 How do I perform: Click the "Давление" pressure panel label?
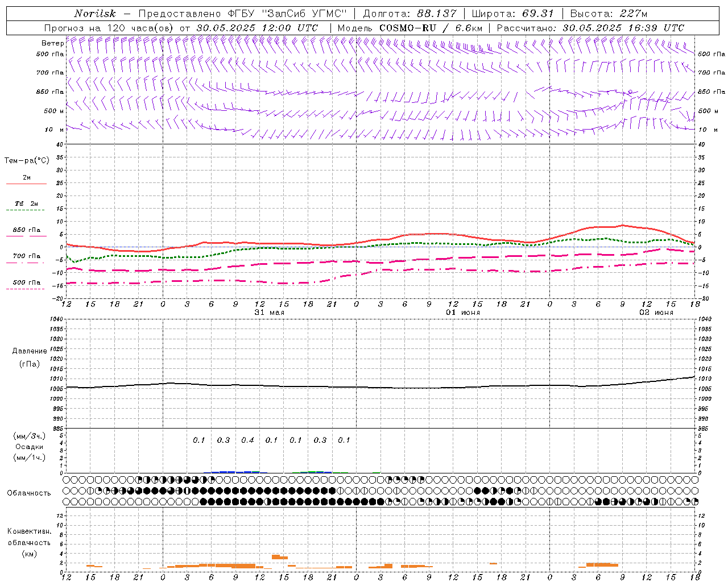click(x=30, y=351)
